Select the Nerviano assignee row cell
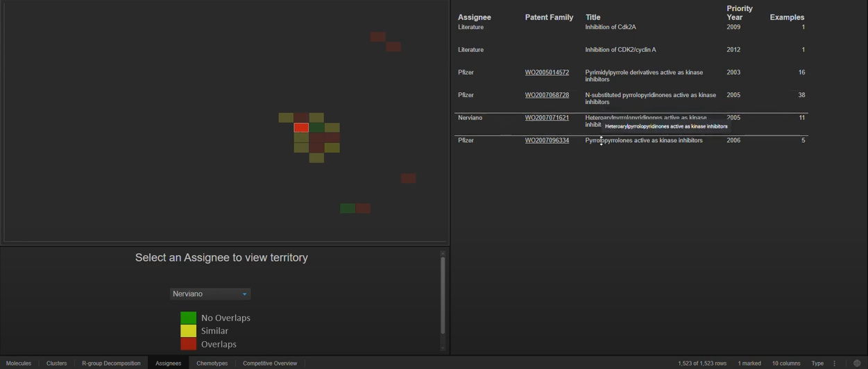 (470, 118)
